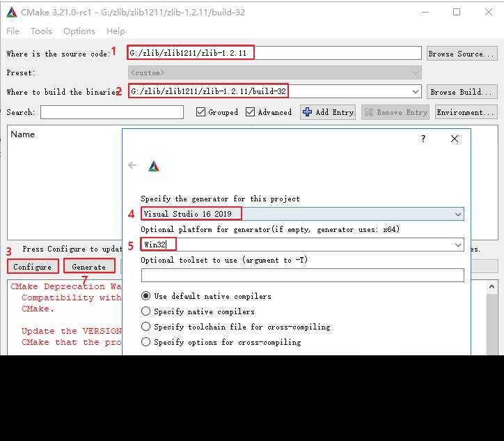Toggle the Grouped checkbox

pyautogui.click(x=200, y=112)
